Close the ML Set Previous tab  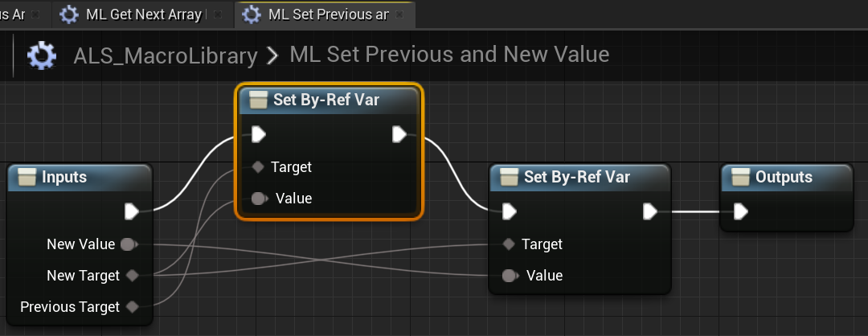pos(399,14)
